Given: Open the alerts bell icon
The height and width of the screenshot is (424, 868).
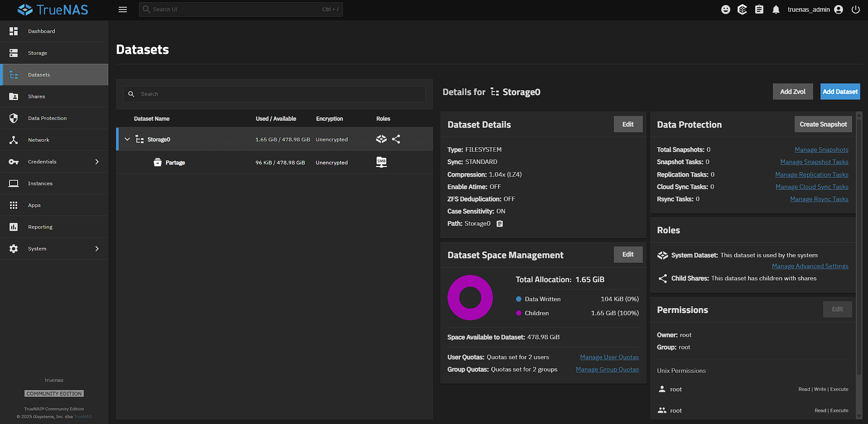Looking at the screenshot, I should 776,10.
